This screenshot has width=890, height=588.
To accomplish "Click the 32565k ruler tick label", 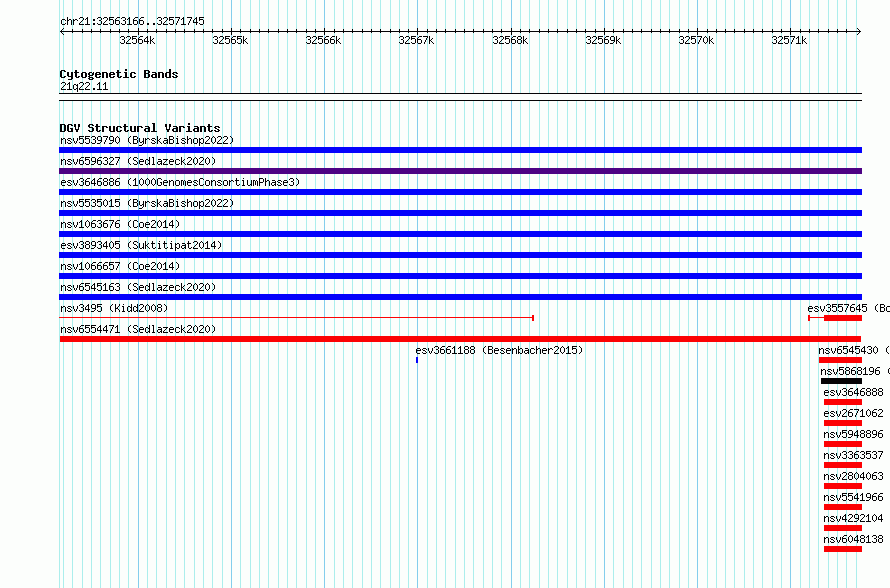I will [230, 40].
